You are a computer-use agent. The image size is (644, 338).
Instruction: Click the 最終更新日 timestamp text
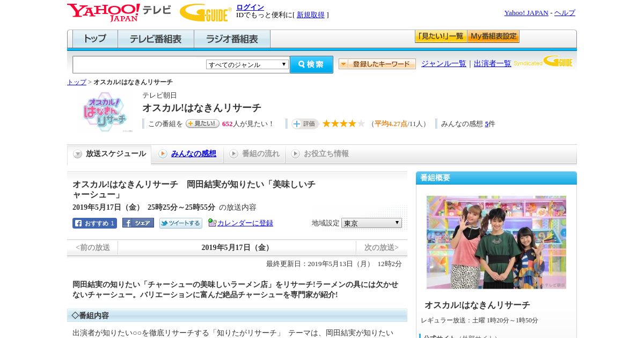pyautogui.click(x=334, y=264)
